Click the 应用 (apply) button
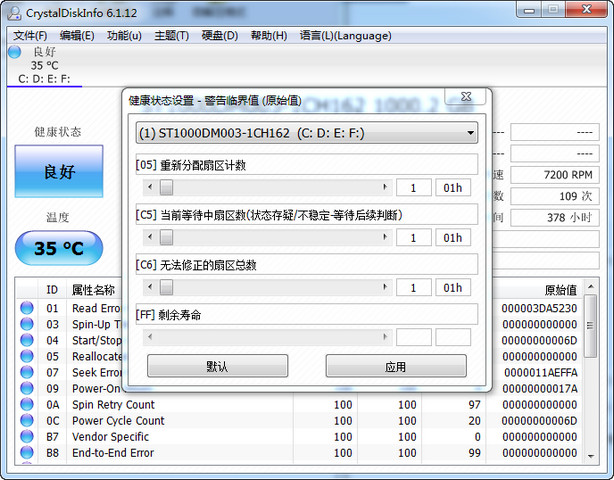The height and width of the screenshot is (480, 614). coord(396,366)
